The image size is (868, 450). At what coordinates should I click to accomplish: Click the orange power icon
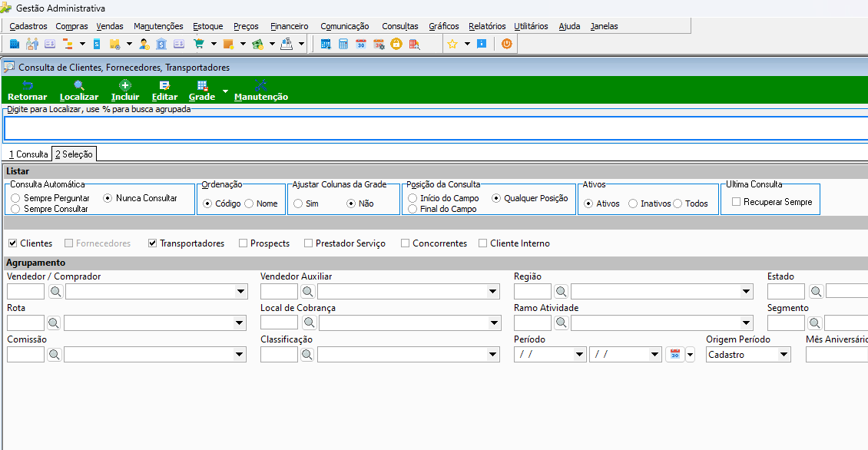506,44
